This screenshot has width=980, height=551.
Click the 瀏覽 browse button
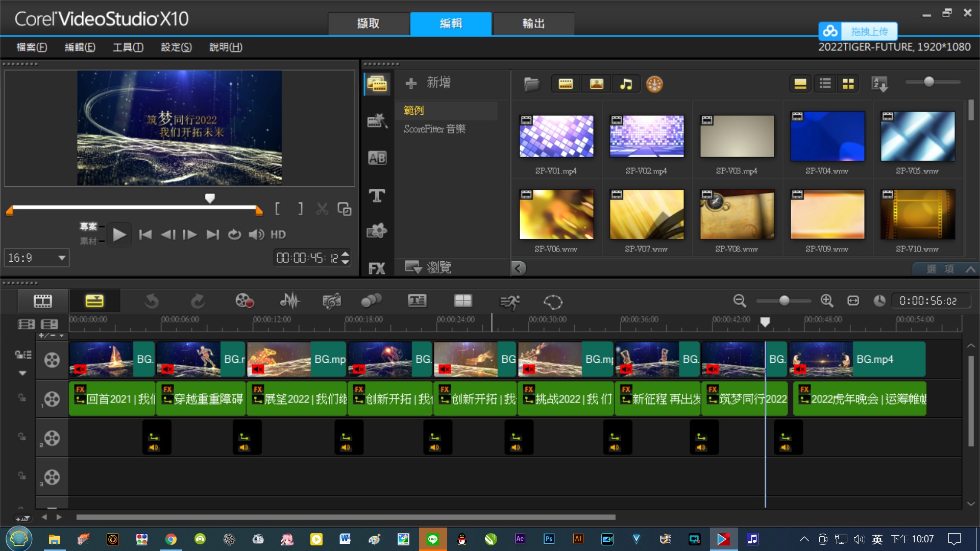pyautogui.click(x=428, y=267)
